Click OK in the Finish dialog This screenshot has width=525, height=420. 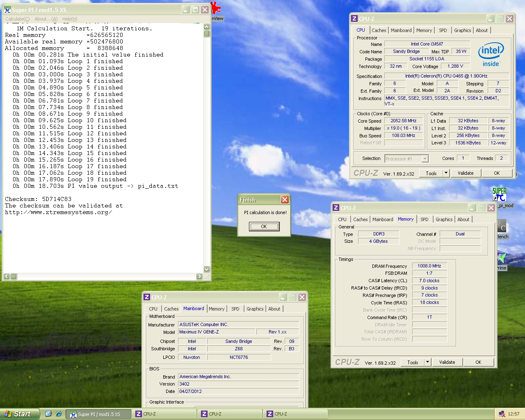pos(264,226)
